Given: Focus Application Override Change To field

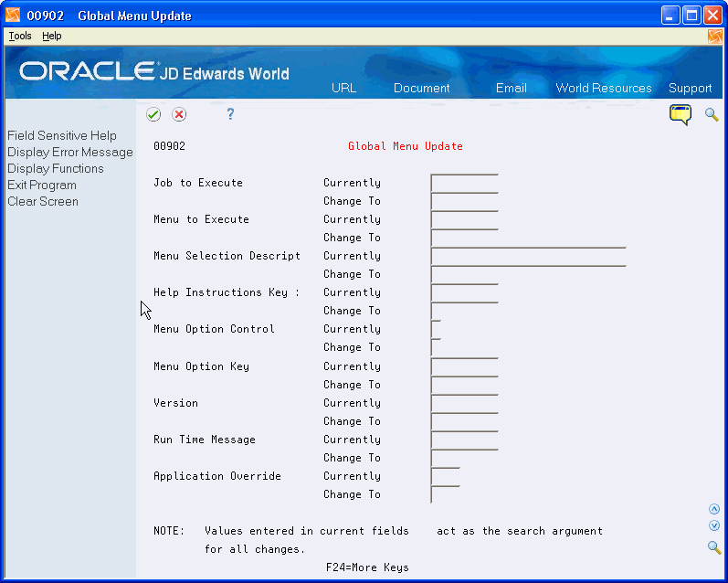Looking at the screenshot, I should click(445, 494).
